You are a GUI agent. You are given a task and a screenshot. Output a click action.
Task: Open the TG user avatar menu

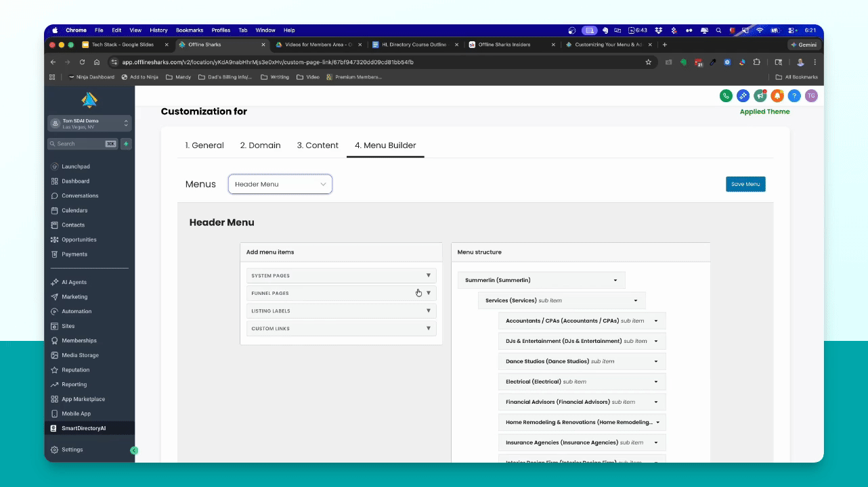click(811, 96)
